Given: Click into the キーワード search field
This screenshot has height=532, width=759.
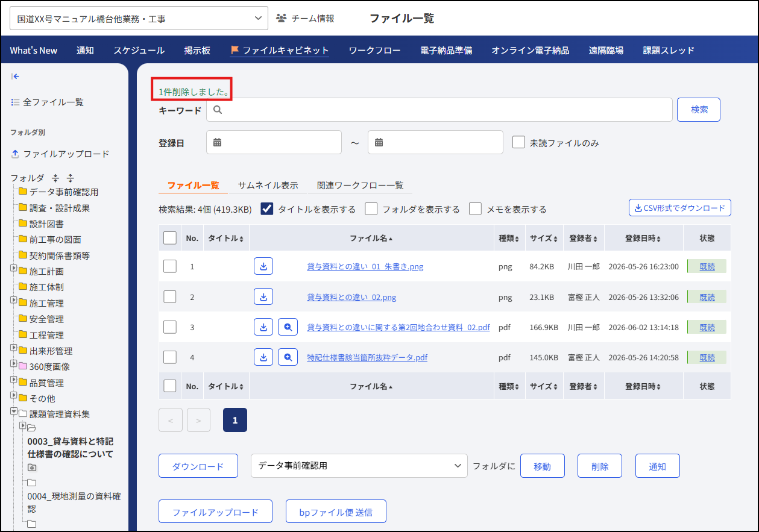Looking at the screenshot, I should pyautogui.click(x=439, y=110).
